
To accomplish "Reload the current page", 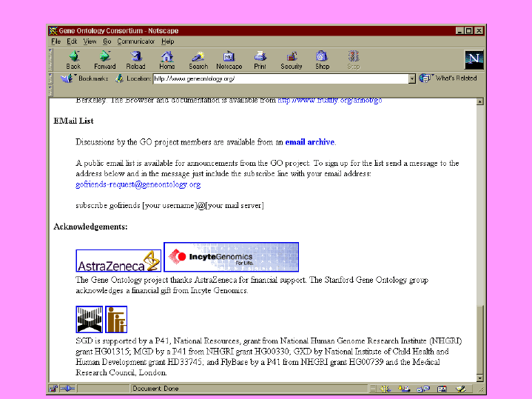I will [136, 60].
